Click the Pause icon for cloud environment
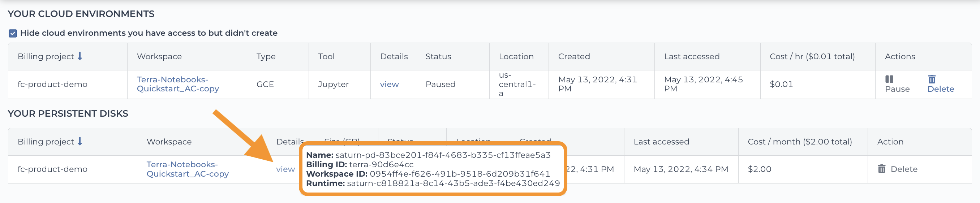Image resolution: width=980 pixels, height=203 pixels. point(889,79)
